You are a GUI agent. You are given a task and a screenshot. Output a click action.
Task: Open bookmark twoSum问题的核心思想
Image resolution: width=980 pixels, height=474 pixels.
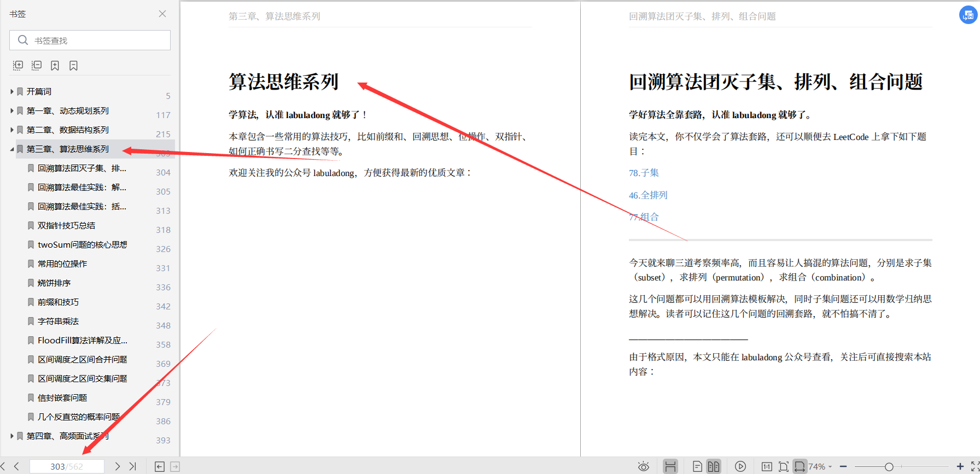click(x=83, y=244)
